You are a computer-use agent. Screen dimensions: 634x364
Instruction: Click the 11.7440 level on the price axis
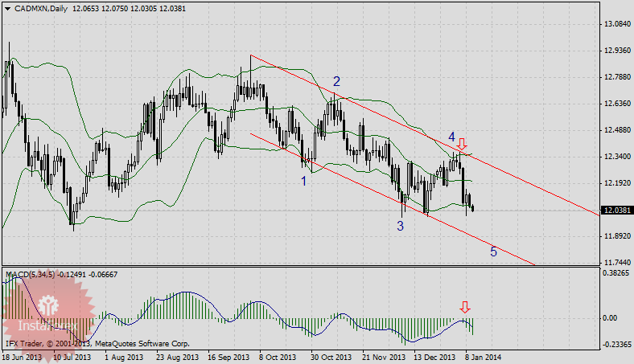[x=616, y=262]
